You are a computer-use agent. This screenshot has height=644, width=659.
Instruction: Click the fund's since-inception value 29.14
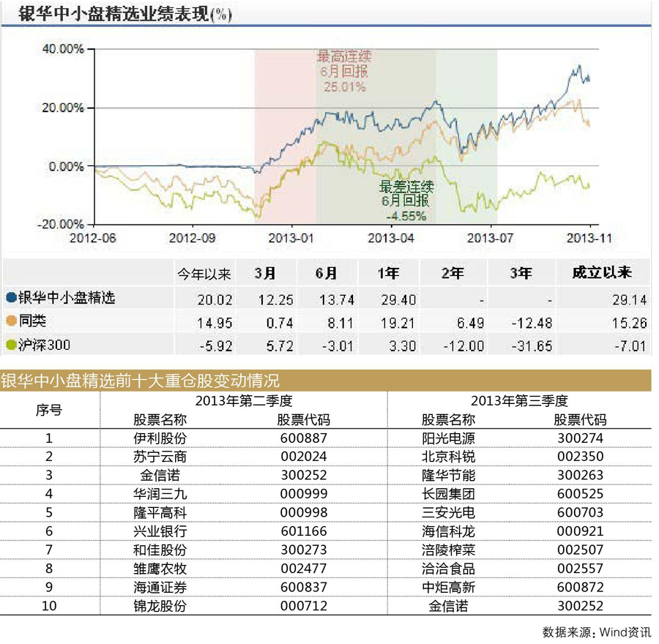coord(629,300)
